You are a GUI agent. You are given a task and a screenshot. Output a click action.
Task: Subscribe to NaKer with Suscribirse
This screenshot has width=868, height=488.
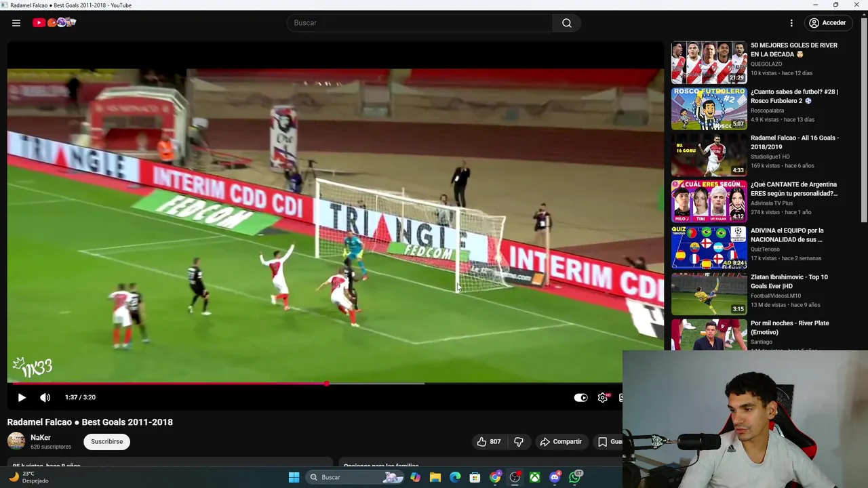(x=106, y=442)
